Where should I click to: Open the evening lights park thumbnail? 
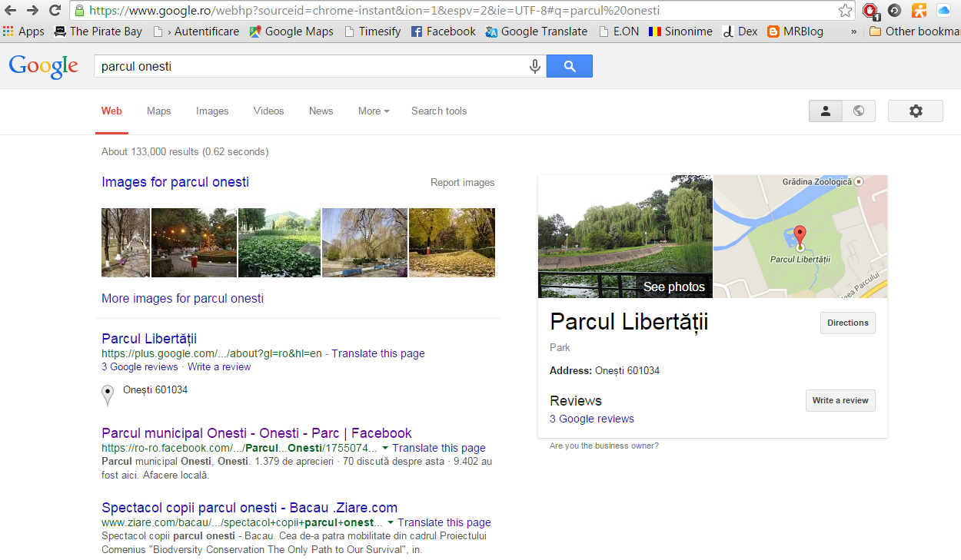[x=194, y=243]
